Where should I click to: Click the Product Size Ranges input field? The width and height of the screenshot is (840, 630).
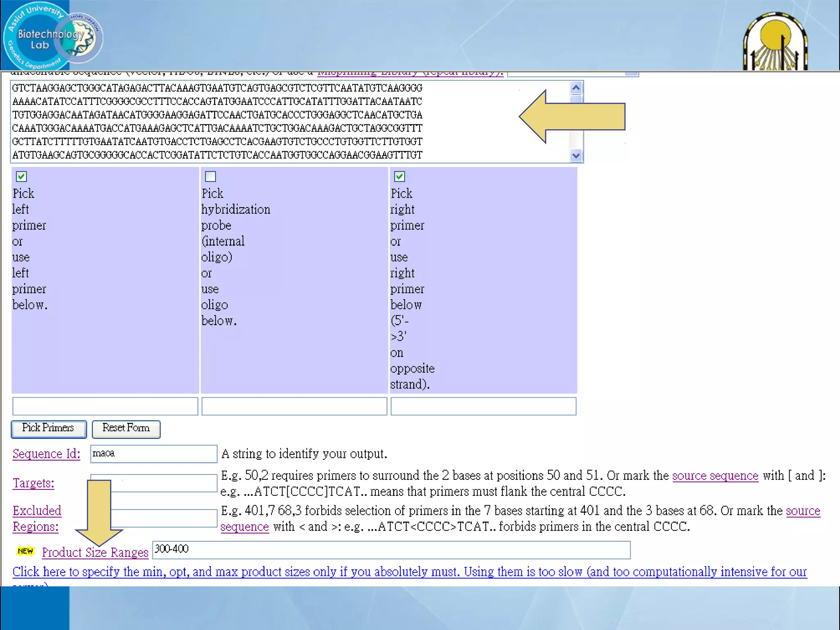(391, 550)
